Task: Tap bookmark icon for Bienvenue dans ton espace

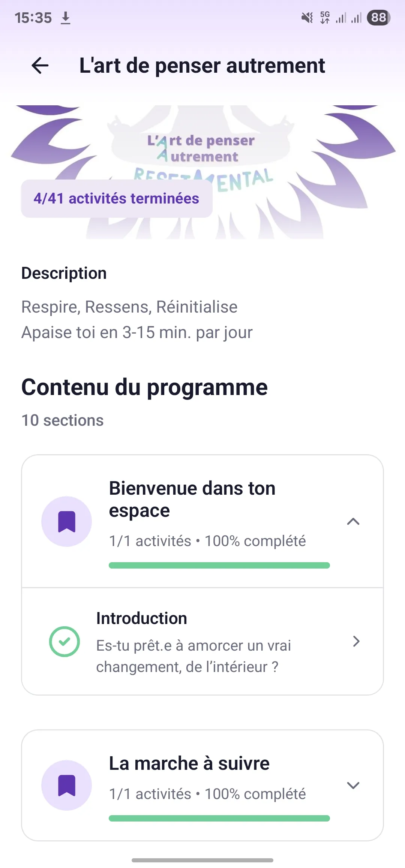Action: [67, 521]
